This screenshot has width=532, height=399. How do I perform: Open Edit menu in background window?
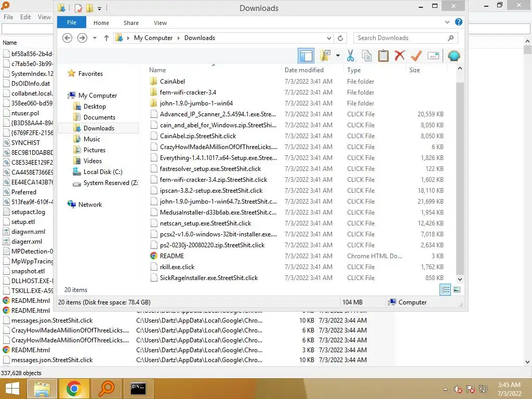coord(25,17)
